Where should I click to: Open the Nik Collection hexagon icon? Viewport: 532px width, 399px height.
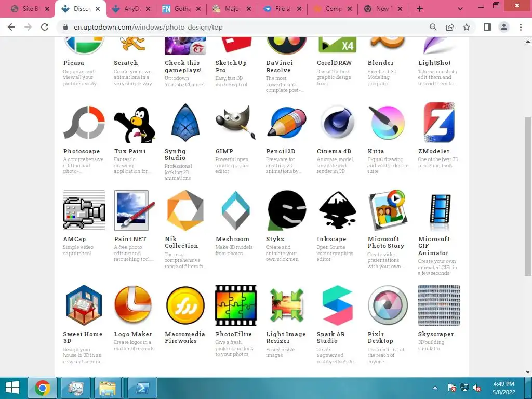pos(185,210)
